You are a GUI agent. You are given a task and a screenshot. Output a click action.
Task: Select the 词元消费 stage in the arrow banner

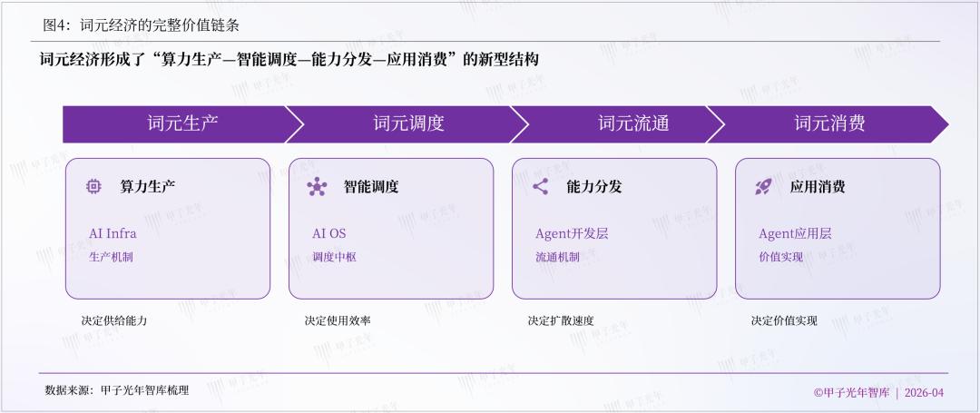pos(829,123)
